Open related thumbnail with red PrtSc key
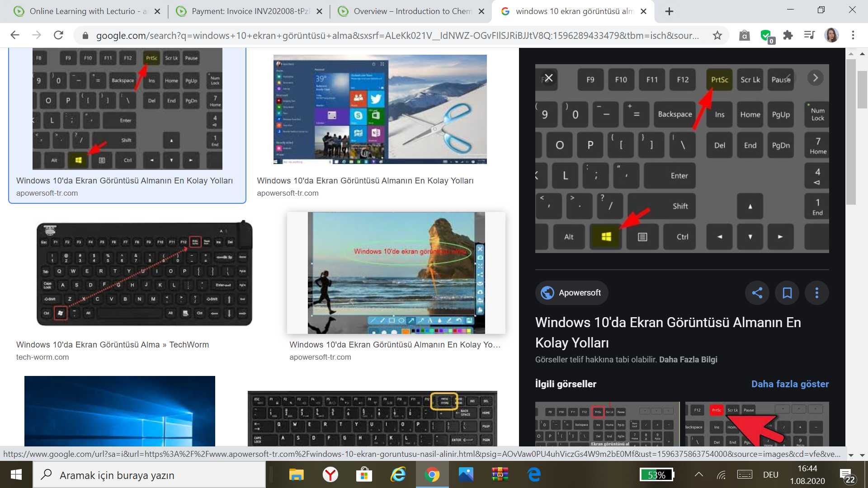The height and width of the screenshot is (488, 868). coord(757,424)
